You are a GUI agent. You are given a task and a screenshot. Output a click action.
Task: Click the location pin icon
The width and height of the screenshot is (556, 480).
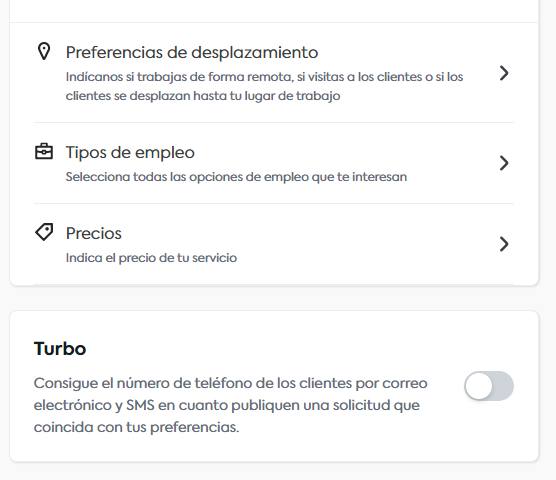44,52
